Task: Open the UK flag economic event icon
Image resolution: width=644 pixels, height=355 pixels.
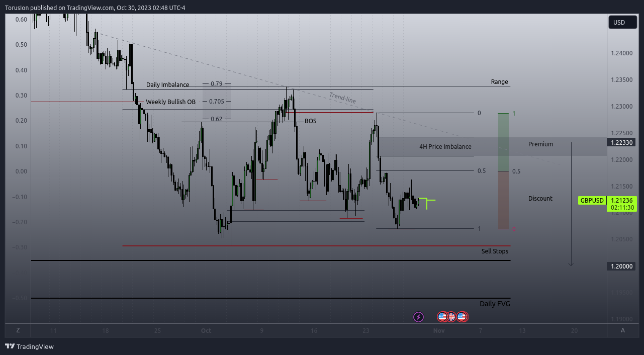Action: point(452,317)
